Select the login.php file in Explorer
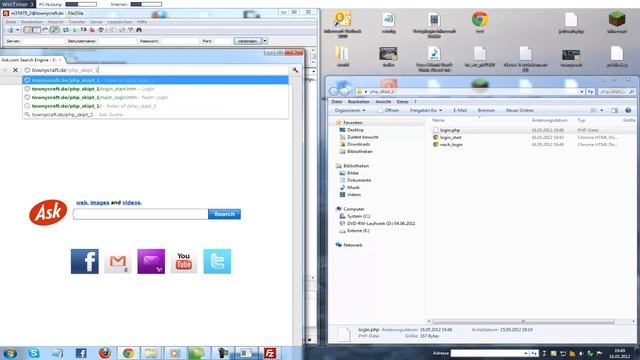The image size is (640, 360). (x=450, y=130)
